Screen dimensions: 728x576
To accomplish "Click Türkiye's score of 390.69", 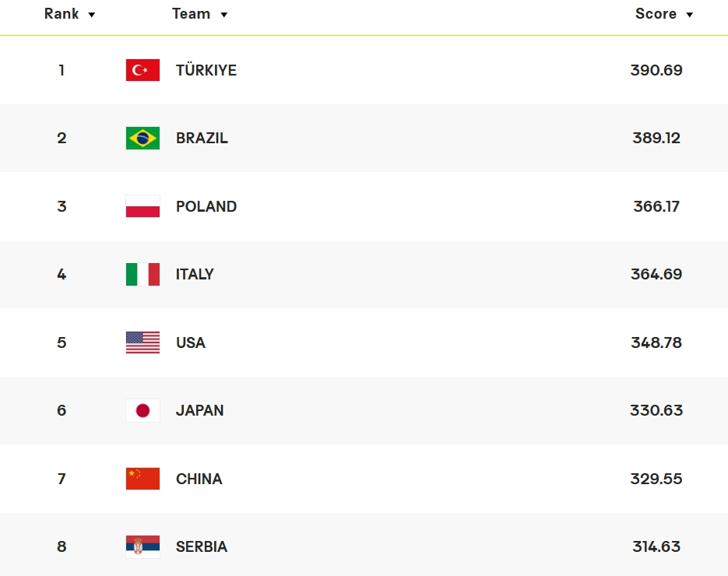I will click(656, 70).
